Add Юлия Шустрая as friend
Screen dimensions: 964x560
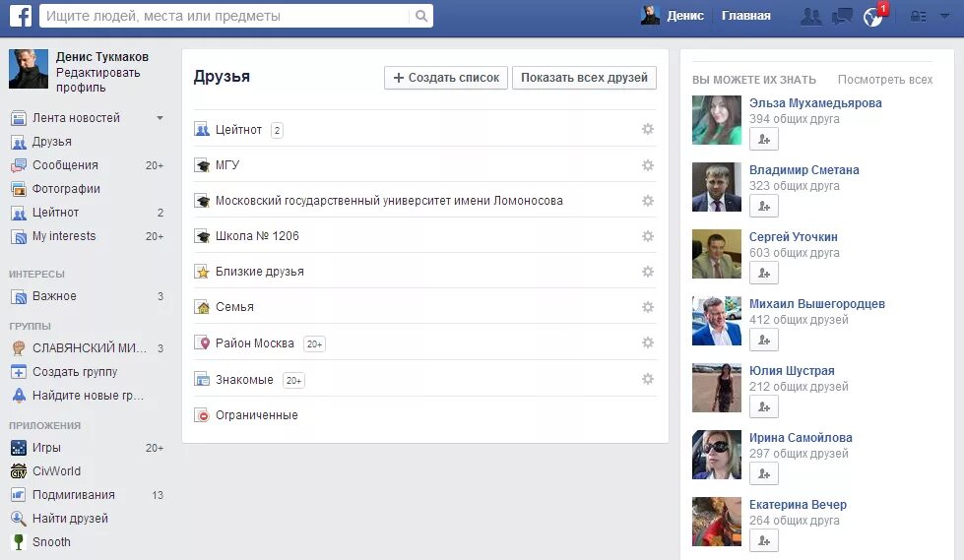(x=763, y=406)
